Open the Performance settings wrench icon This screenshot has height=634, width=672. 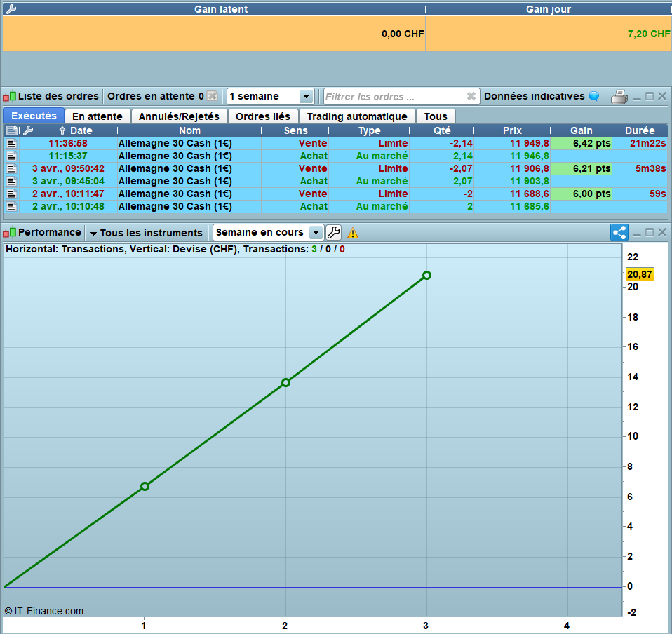click(x=334, y=233)
